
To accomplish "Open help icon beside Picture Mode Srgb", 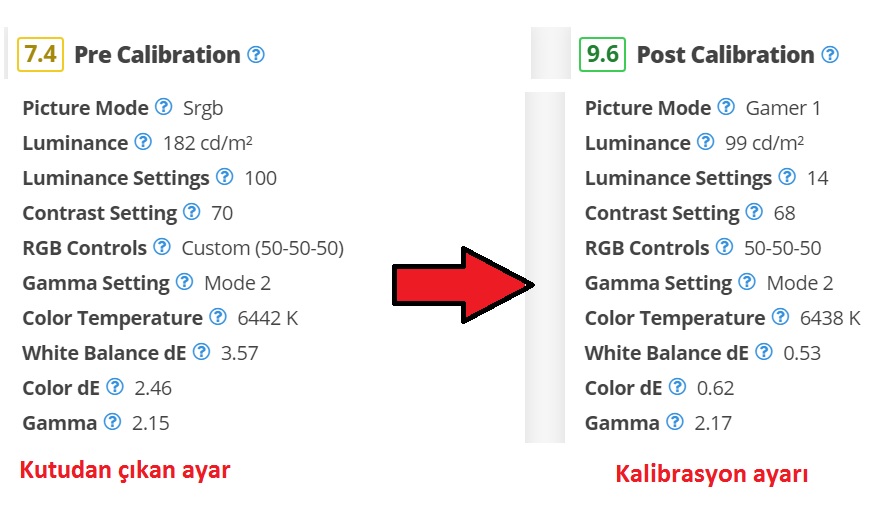I will point(164,106).
